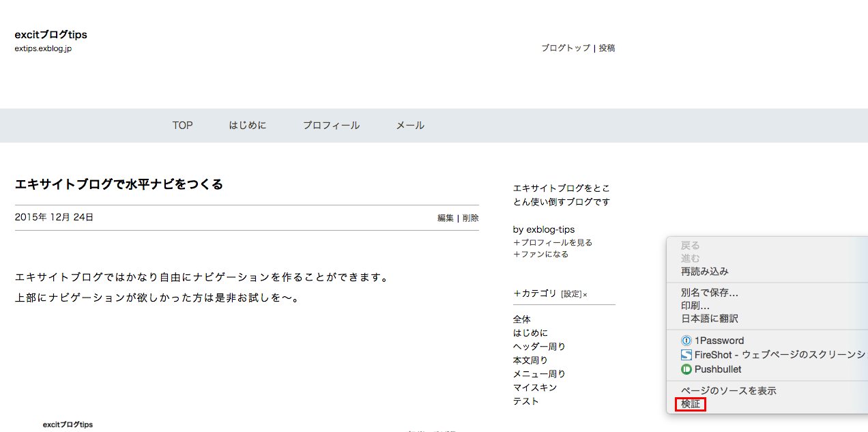
Task: Click the FireShot extension icon in context menu
Action: pyautogui.click(x=686, y=355)
